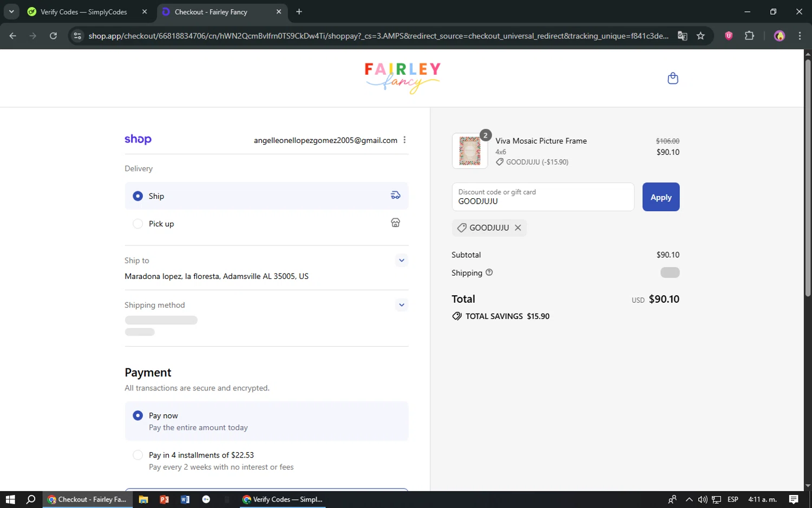The width and height of the screenshot is (812, 508).
Task: Click the browser address bar URL
Action: pyautogui.click(x=378, y=36)
